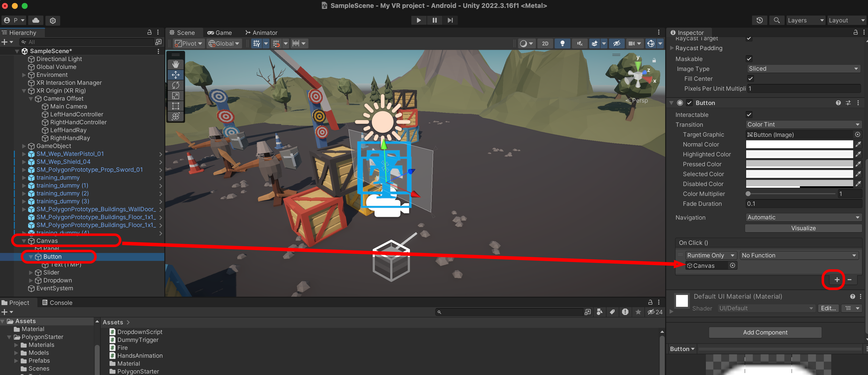Select the Rect tool
The height and width of the screenshot is (375, 868).
coord(176,106)
